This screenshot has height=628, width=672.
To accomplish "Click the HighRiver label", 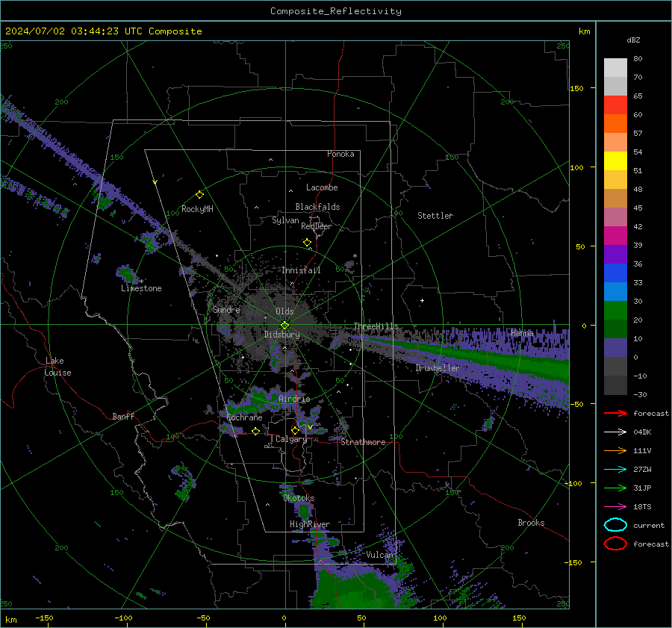I will (x=310, y=524).
